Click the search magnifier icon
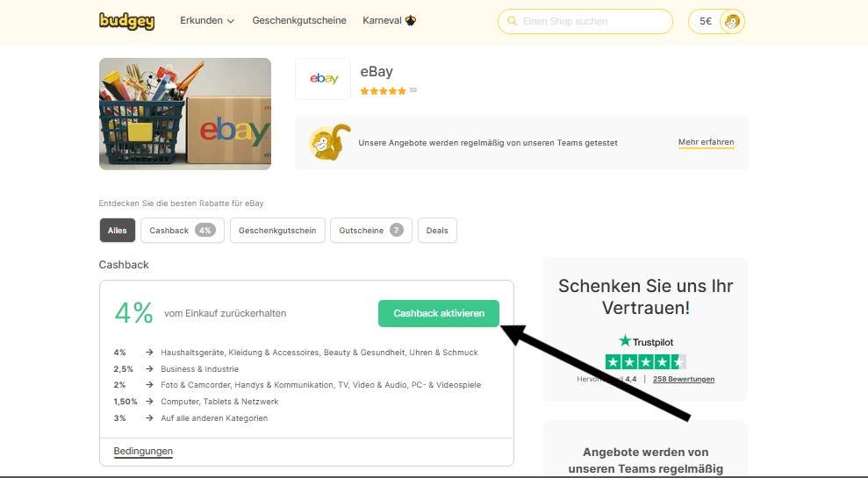The width and height of the screenshot is (868, 478). [512, 21]
